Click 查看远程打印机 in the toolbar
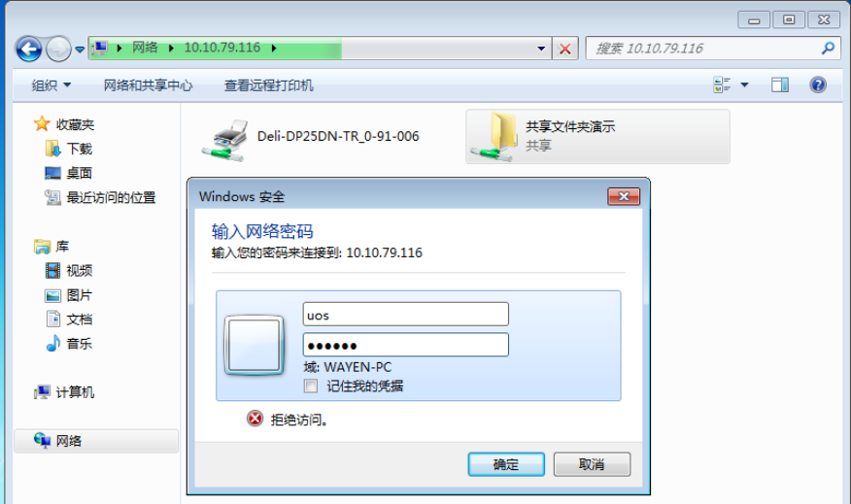 click(269, 85)
